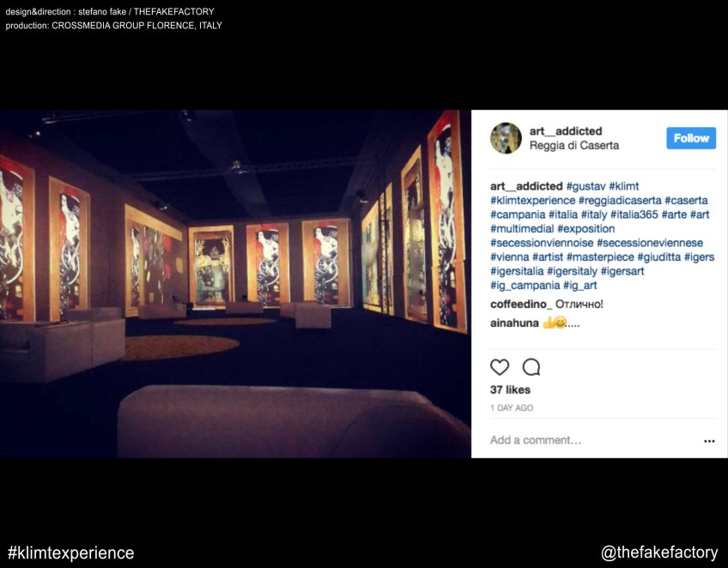Open the #secessionviennoise hashtag
The image size is (728, 568).
click(542, 243)
